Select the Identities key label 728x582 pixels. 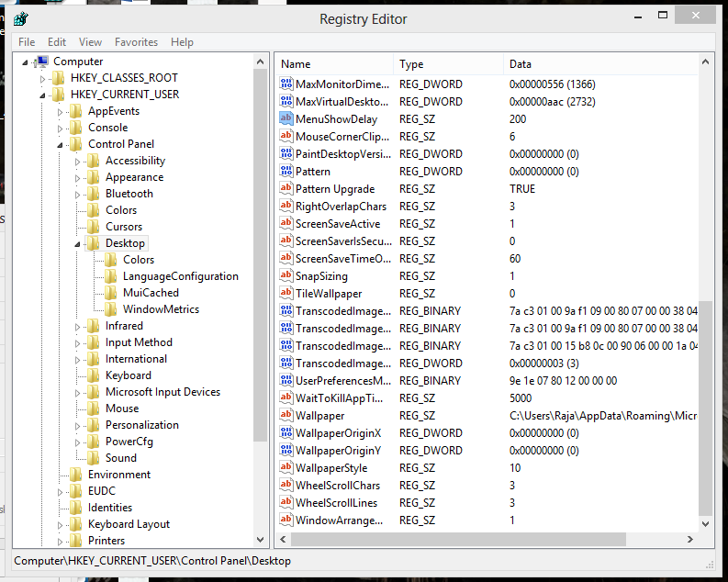(x=110, y=508)
